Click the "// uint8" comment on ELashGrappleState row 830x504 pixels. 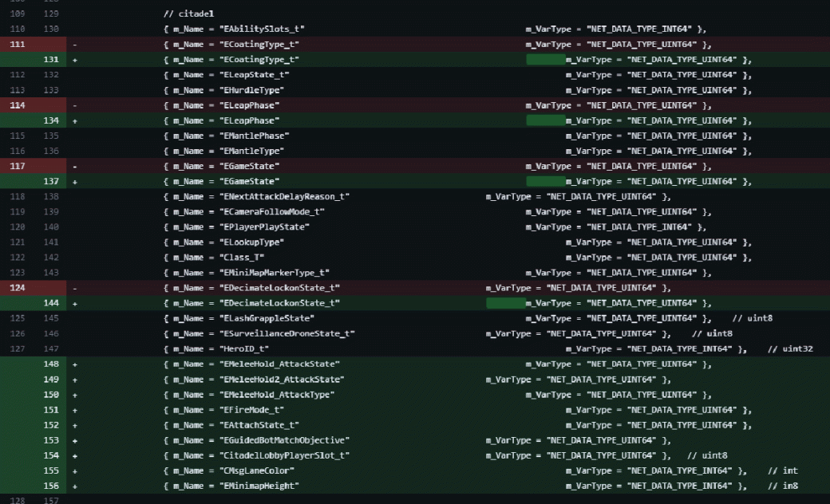point(752,318)
